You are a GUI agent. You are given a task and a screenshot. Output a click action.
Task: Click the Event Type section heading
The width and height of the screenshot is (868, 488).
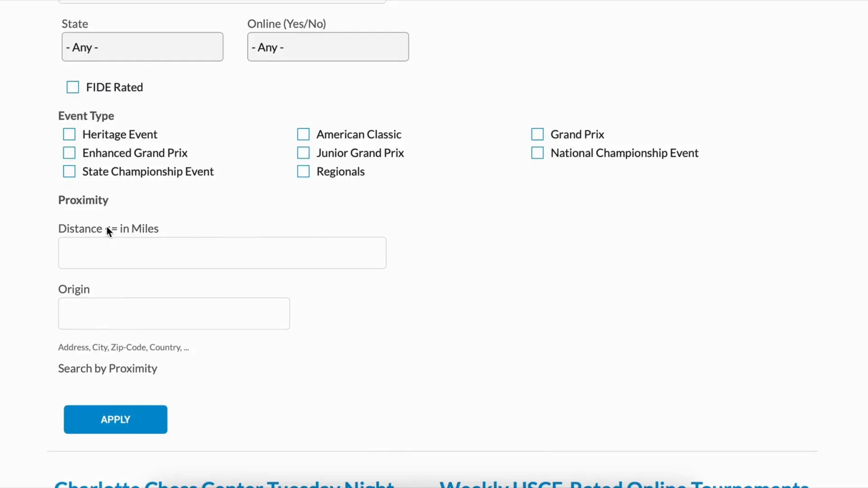pyautogui.click(x=86, y=116)
